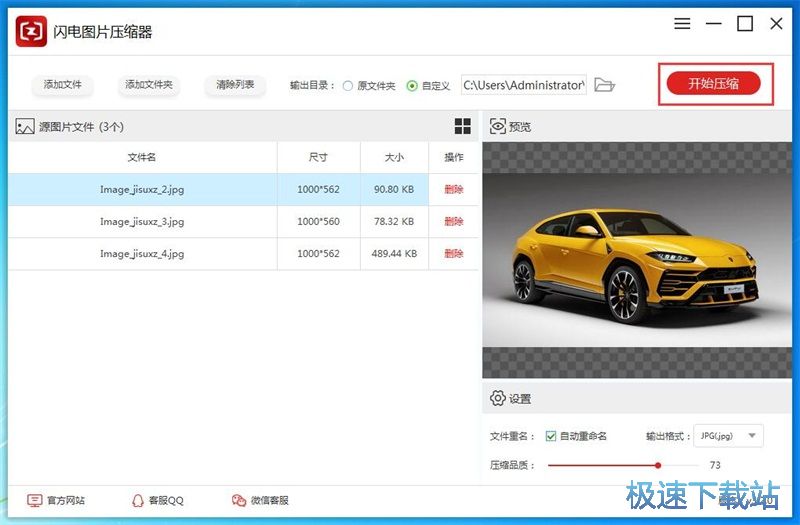Open the output folder browse icon
The height and width of the screenshot is (525, 800).
(605, 85)
